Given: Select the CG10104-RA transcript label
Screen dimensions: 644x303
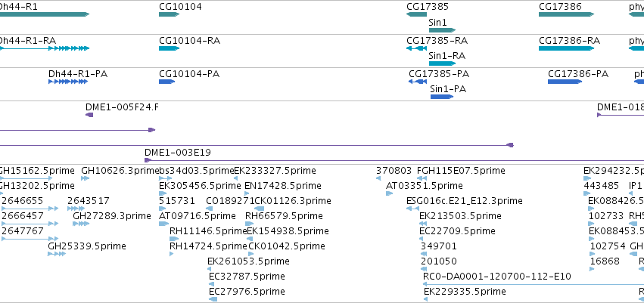Looking at the screenshot, I should click(189, 41).
